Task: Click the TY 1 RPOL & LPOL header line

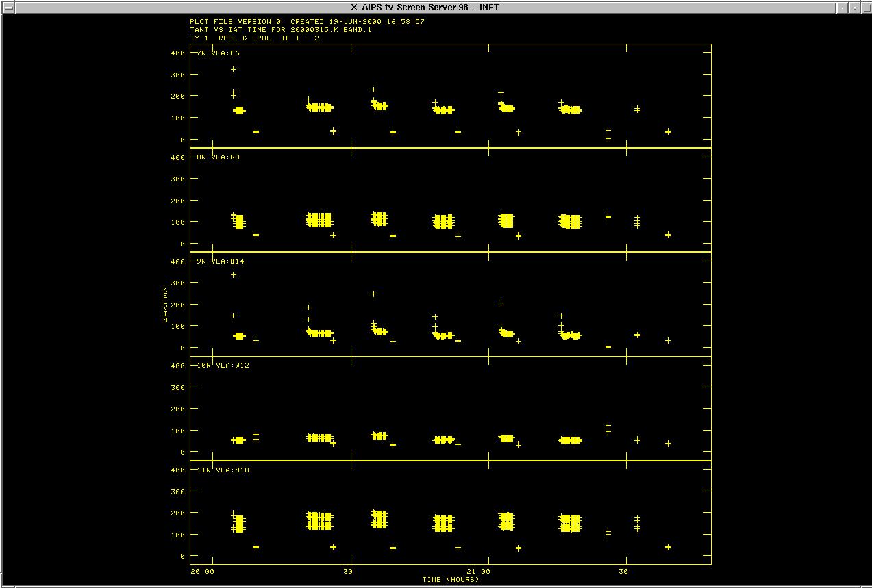Action: pos(254,38)
